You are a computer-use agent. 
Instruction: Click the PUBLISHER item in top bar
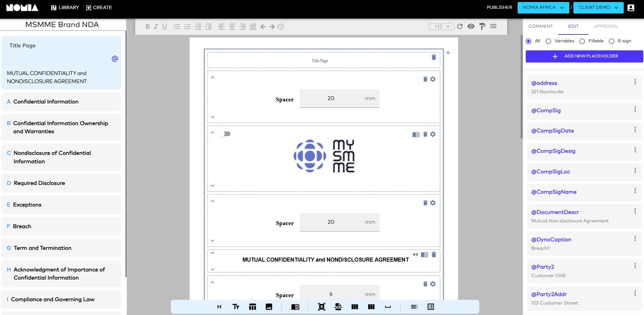coord(499,7)
